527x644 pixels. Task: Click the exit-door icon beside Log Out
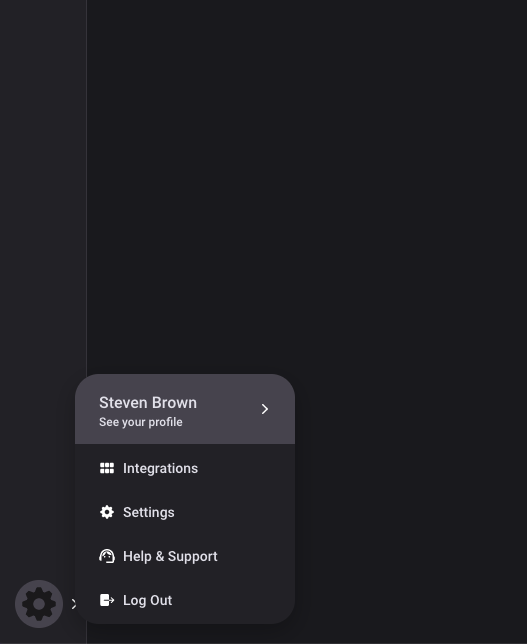[x=107, y=600]
